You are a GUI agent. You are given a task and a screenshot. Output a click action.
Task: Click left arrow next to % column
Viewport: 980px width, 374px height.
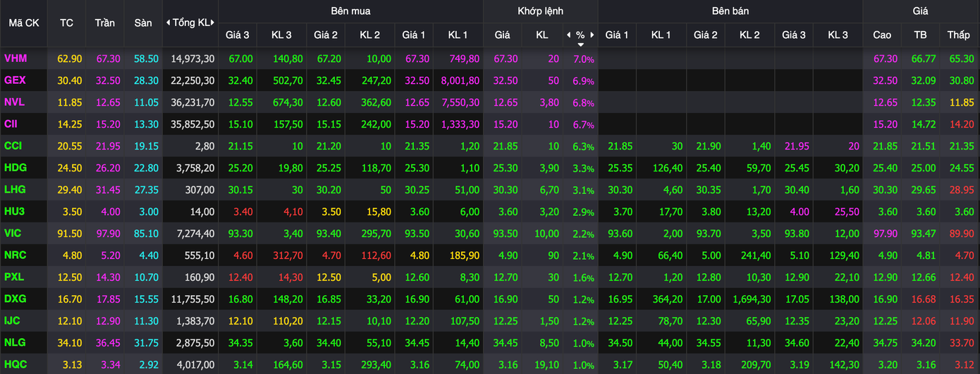point(569,35)
